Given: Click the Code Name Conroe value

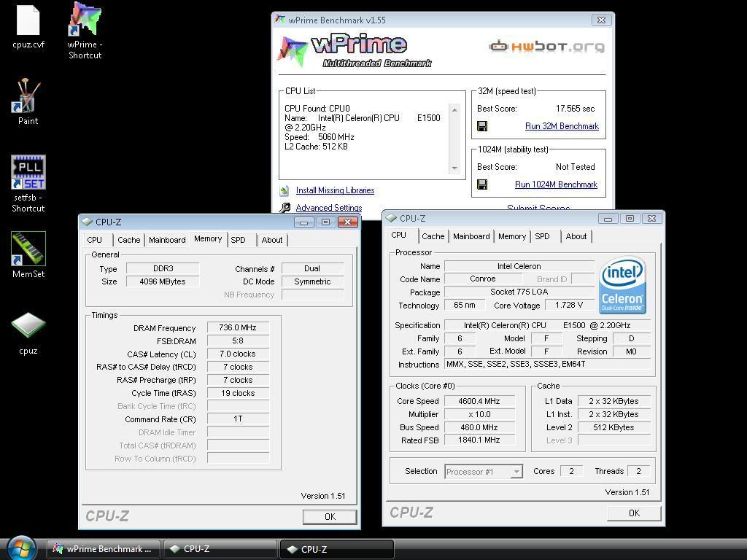Looking at the screenshot, I should click(483, 279).
